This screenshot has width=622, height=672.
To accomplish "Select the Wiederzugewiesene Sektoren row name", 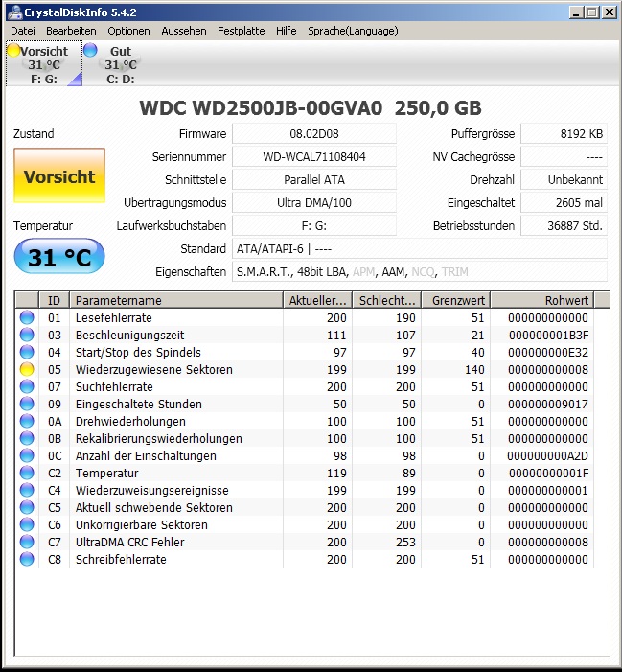I will pyautogui.click(x=153, y=369).
